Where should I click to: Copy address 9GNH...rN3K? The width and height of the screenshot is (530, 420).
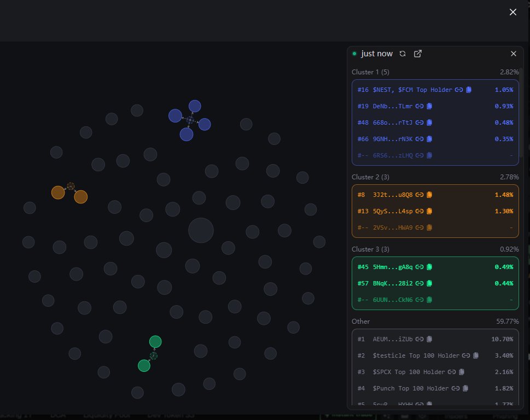coord(429,139)
